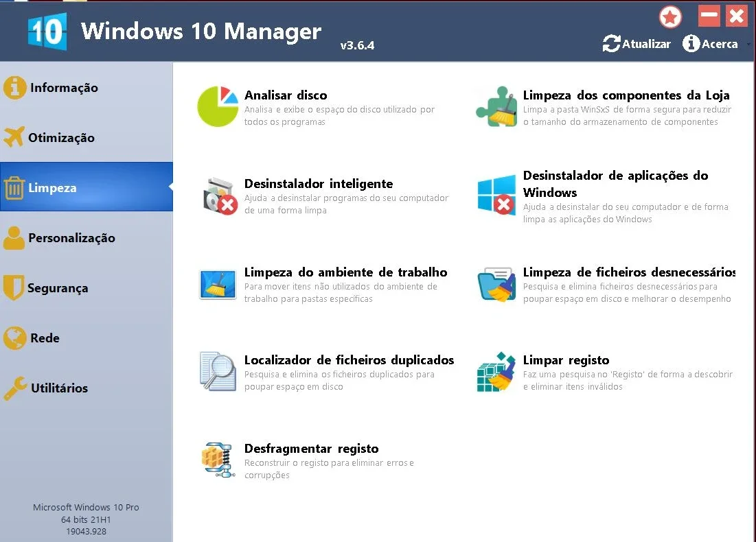
Task: Open Localizador de ficheiros duplicados title
Action: (349, 360)
